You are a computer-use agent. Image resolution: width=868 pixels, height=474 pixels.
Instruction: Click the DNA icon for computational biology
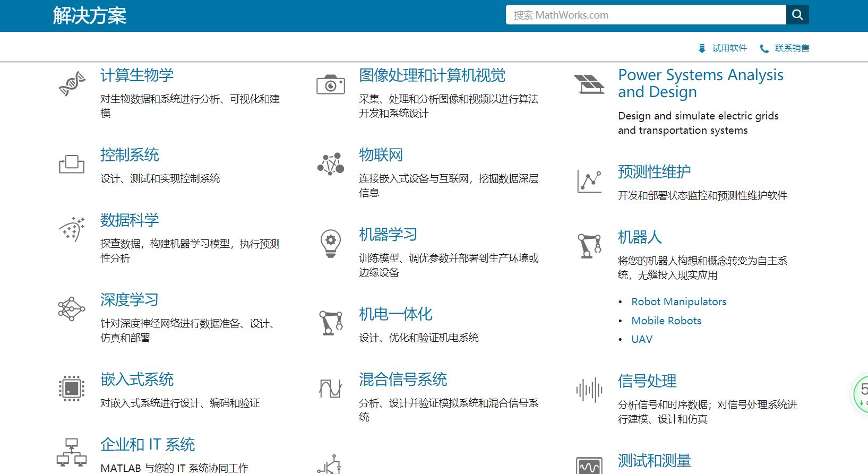click(x=72, y=84)
